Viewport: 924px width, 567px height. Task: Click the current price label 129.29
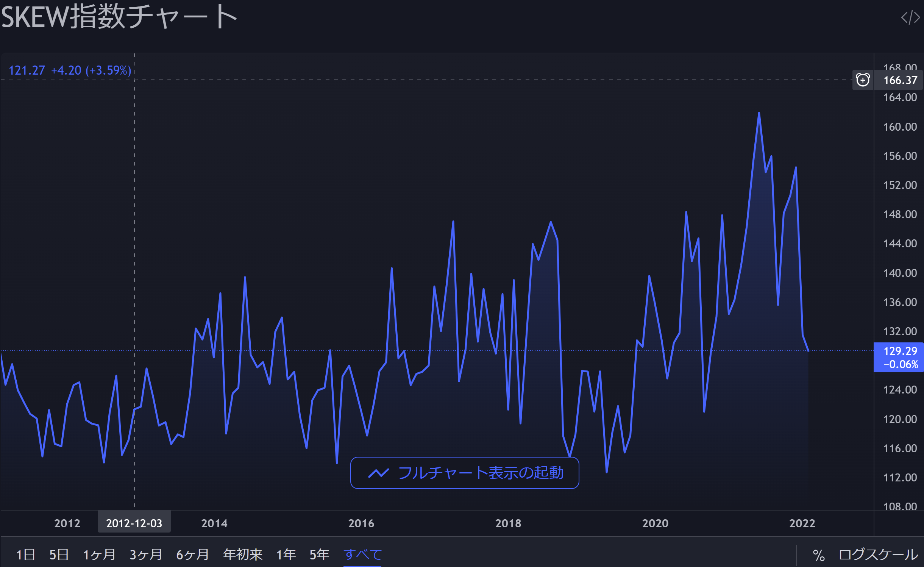(x=900, y=351)
